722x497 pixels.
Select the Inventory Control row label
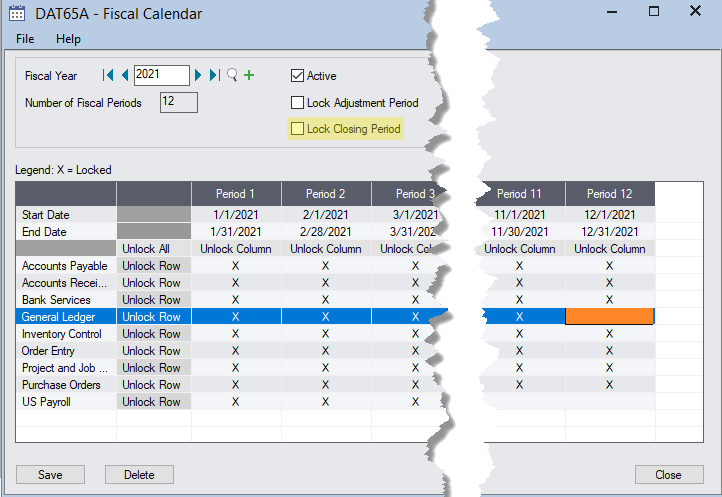[65, 334]
